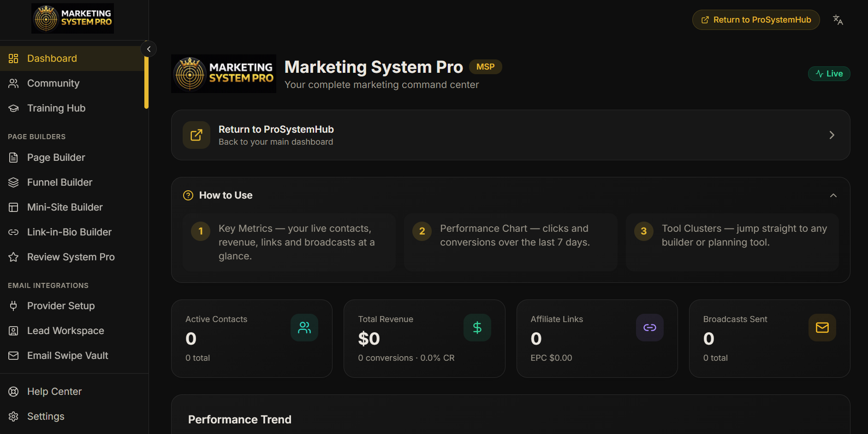This screenshot has height=434, width=868.
Task: Click 'Your complete marketing command center' subtitle
Action: click(381, 85)
